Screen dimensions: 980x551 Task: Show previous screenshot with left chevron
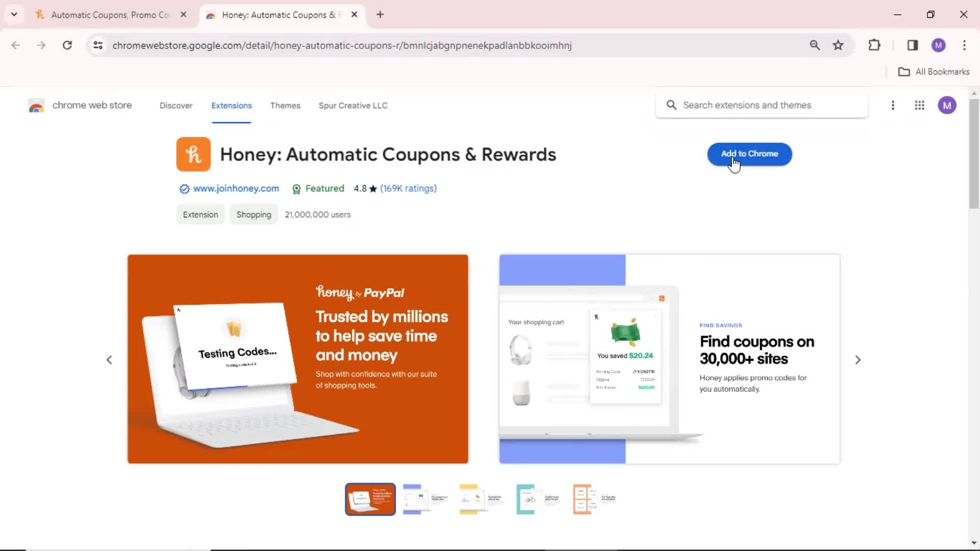109,360
